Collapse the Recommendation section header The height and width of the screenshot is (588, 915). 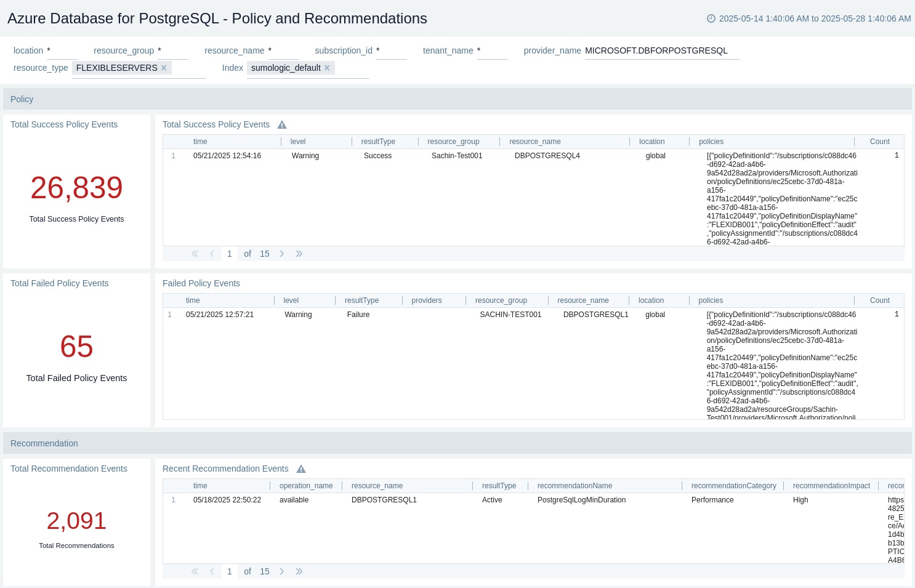(x=458, y=443)
